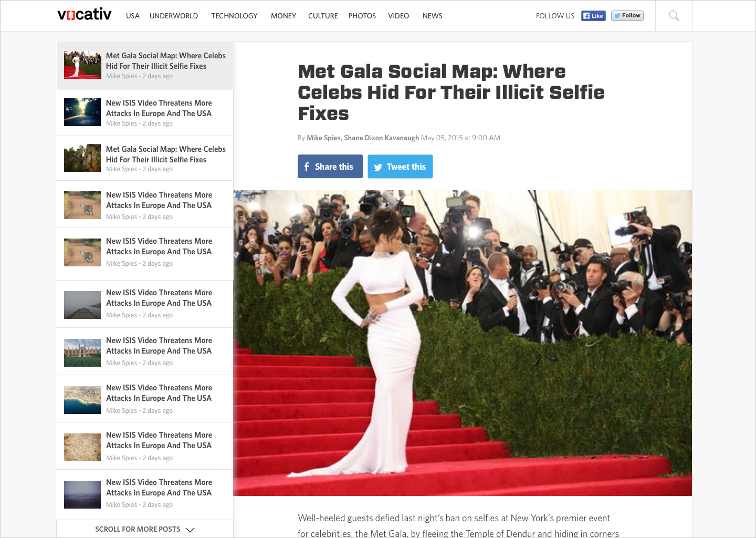Click the Twitter Follow button
756x538 pixels.
(627, 16)
